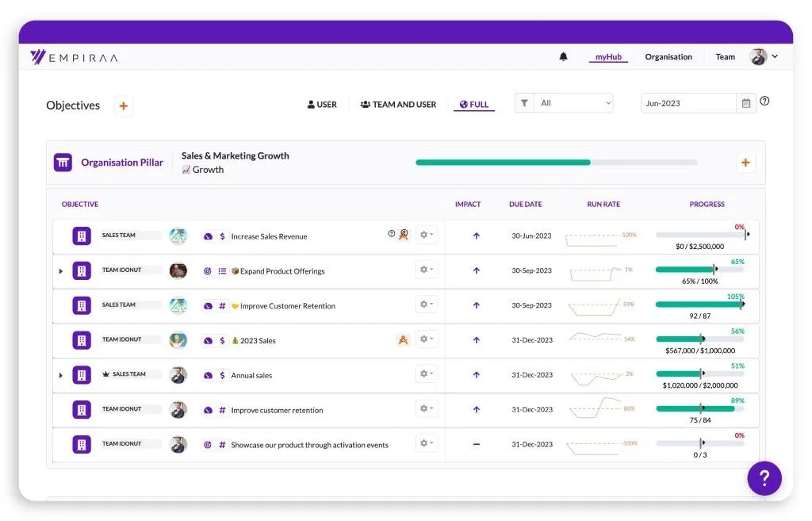This screenshot has height=521, width=812.
Task: Click the filter funnel icon
Action: click(x=524, y=103)
